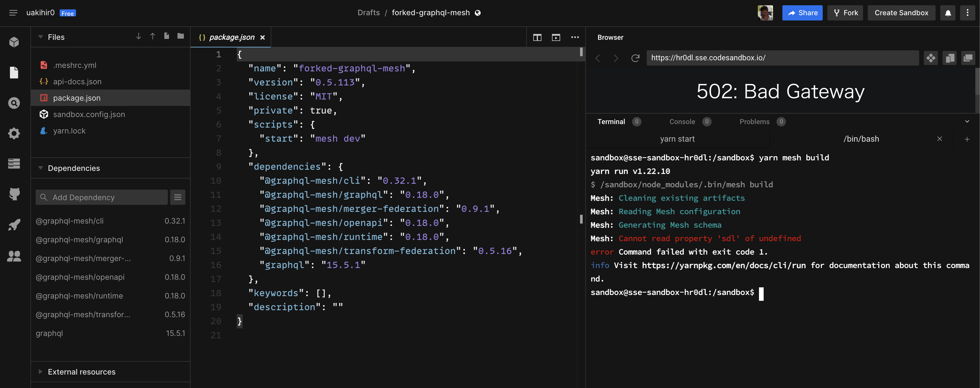Select the Problems tab
980x388 pixels.
(754, 121)
